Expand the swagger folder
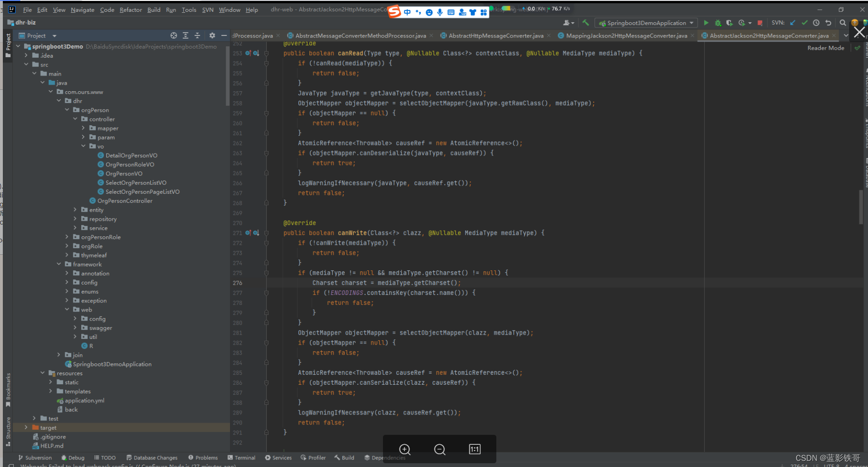This screenshot has height=467, width=868. (x=75, y=328)
